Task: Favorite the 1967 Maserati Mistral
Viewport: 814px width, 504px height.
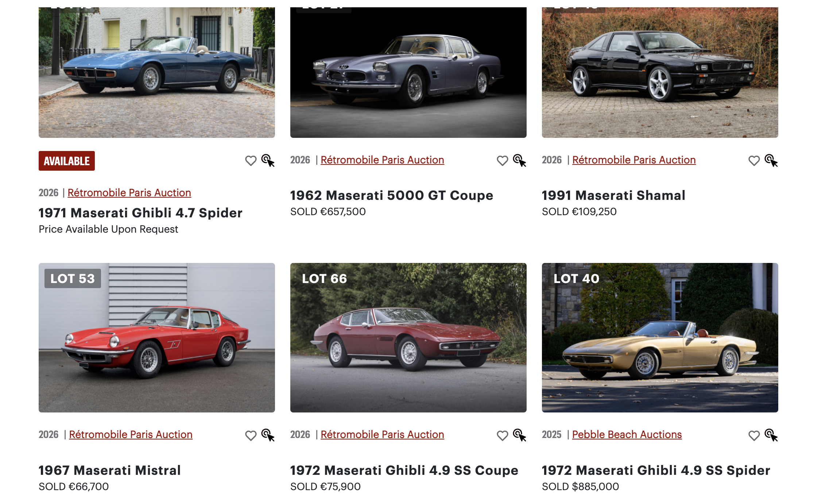Action: (x=251, y=435)
